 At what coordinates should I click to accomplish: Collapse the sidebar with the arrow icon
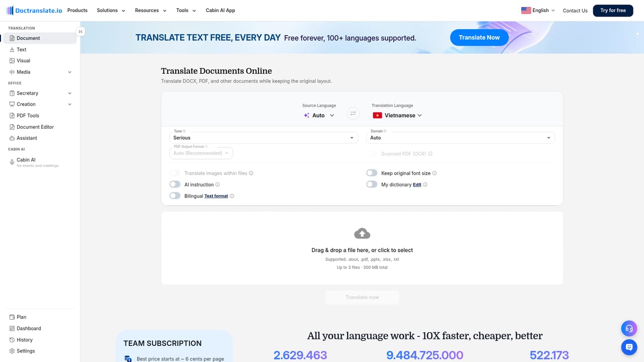[x=80, y=32]
